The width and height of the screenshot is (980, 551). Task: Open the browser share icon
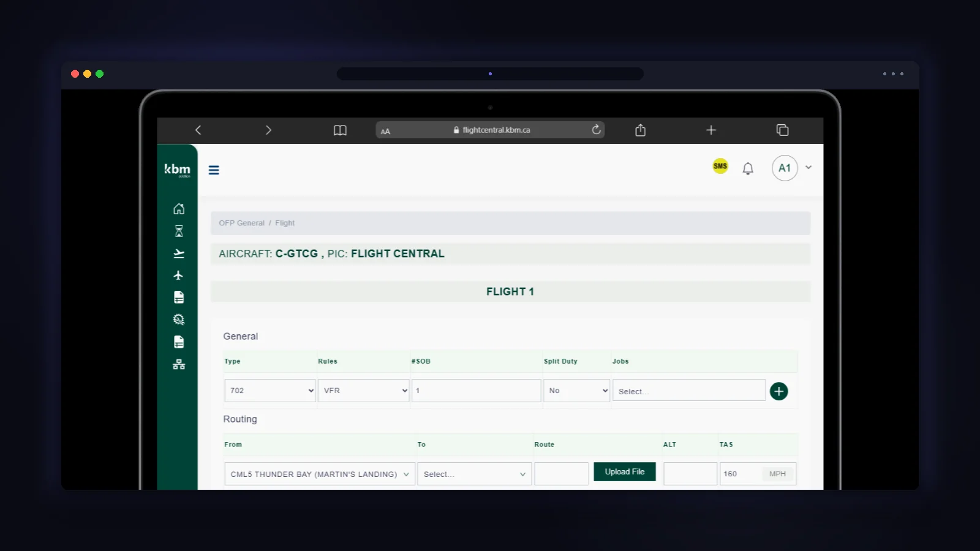(641, 130)
